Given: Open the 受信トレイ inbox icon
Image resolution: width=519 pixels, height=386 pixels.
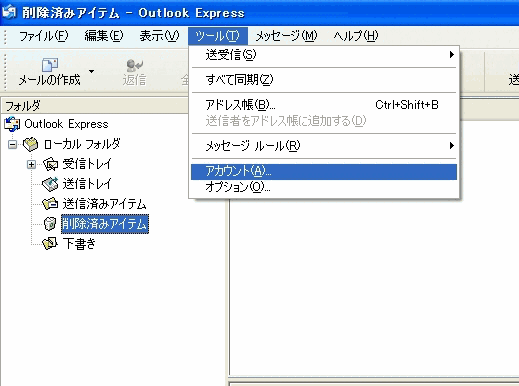Looking at the screenshot, I should click(50, 164).
